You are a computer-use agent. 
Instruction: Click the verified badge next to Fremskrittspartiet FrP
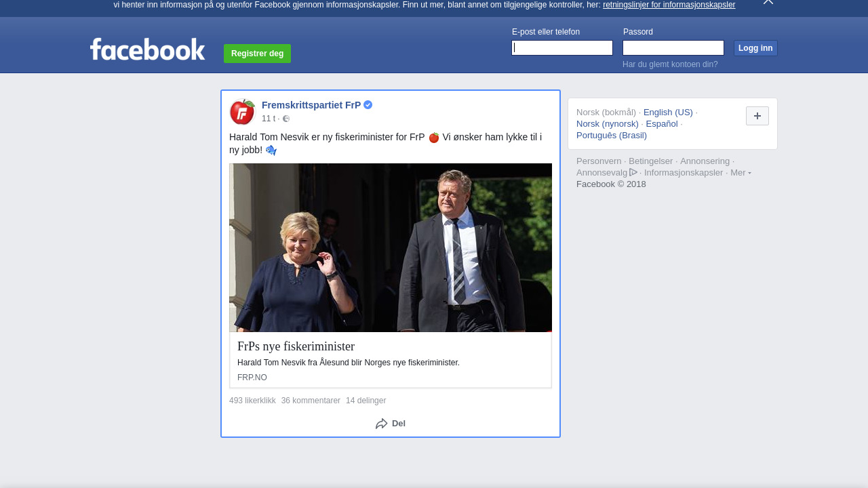(368, 105)
